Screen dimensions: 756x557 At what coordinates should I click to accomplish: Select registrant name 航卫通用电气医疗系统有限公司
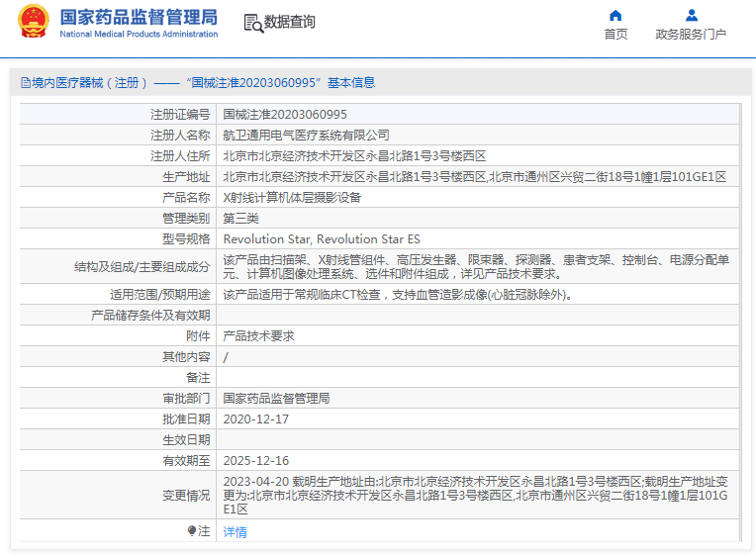(306, 135)
